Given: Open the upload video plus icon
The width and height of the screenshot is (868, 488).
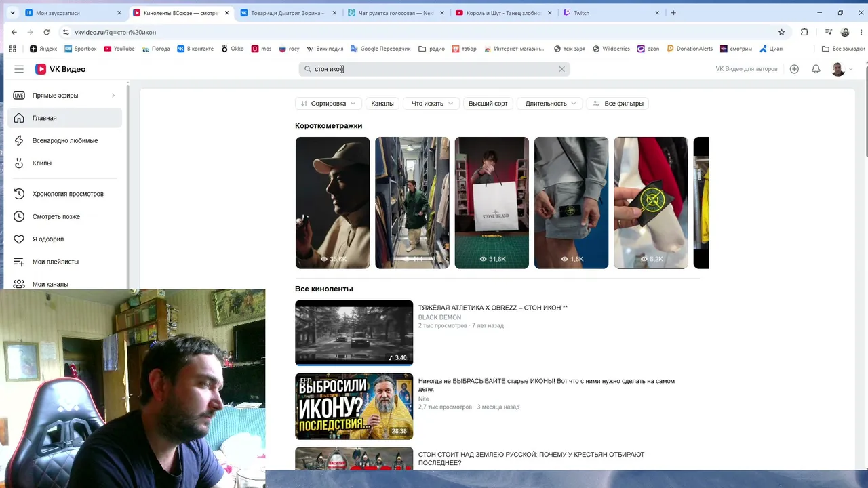Looking at the screenshot, I should [794, 69].
